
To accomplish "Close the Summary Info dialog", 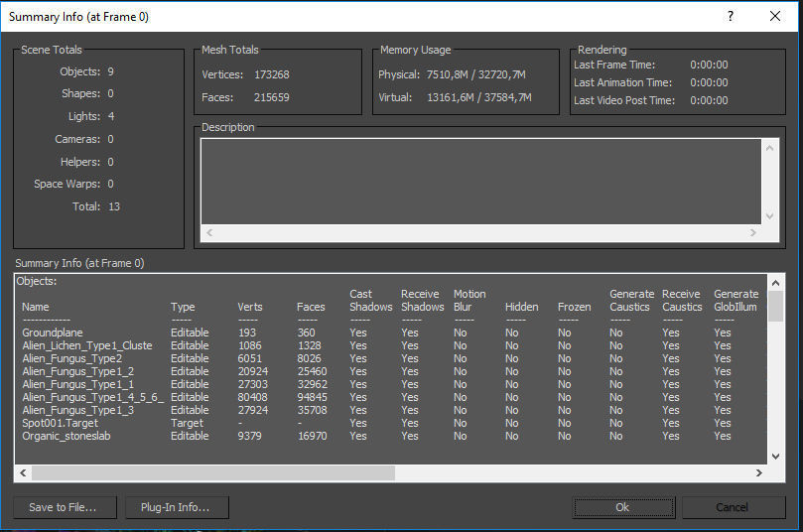I will pyautogui.click(x=775, y=17).
